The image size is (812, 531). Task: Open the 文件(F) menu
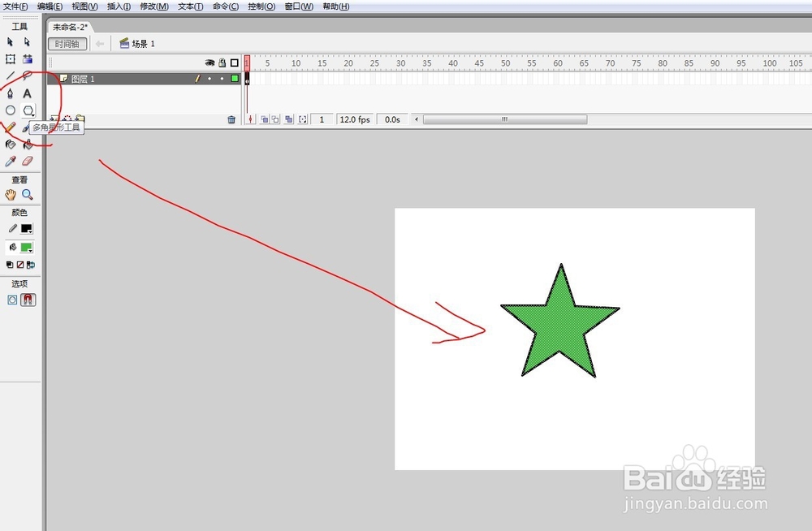pos(15,6)
